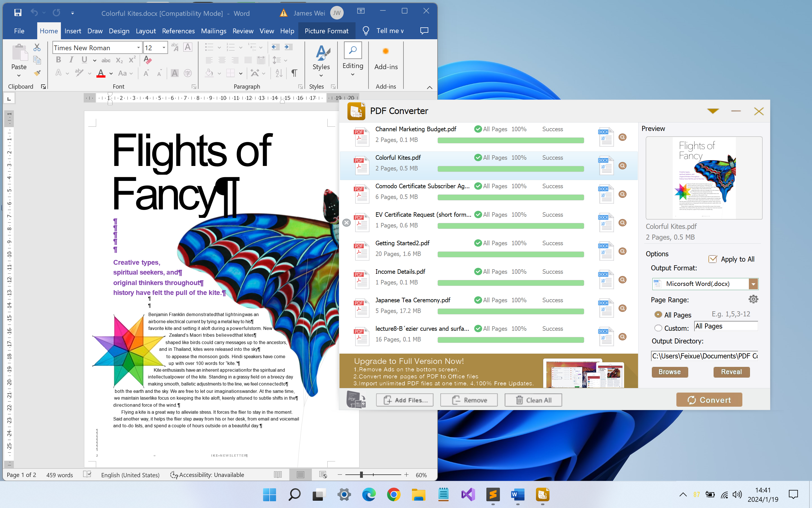Screen dimensions: 812x508
Task: Click the proofing check icon in status bar
Action: click(x=87, y=474)
